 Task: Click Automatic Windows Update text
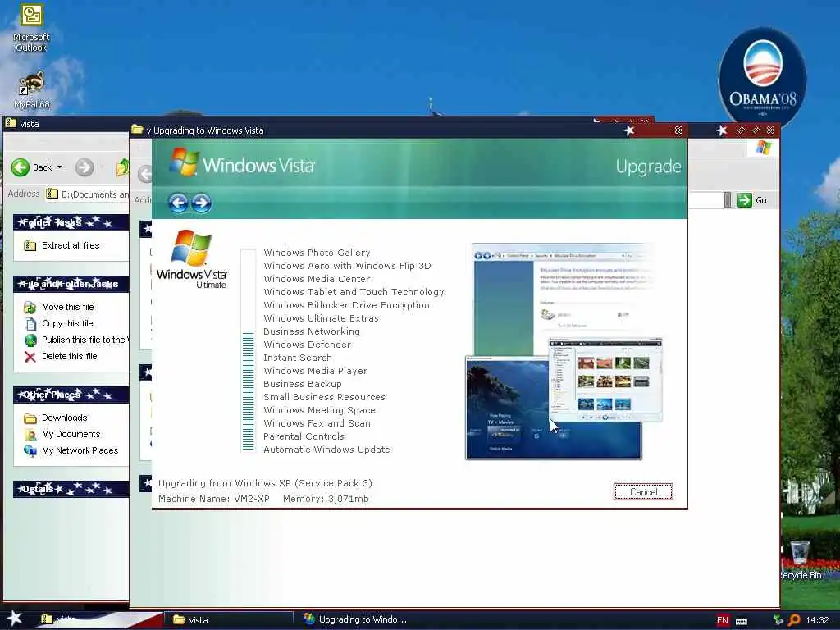pyautogui.click(x=326, y=450)
